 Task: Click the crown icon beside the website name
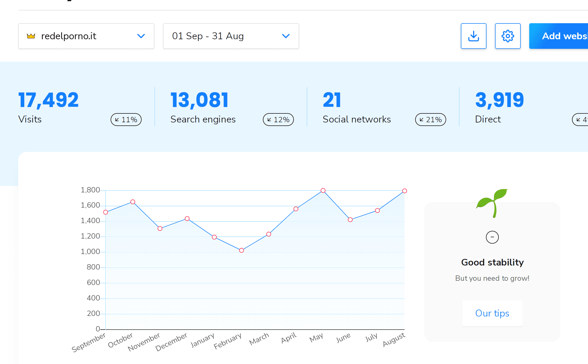tap(31, 36)
